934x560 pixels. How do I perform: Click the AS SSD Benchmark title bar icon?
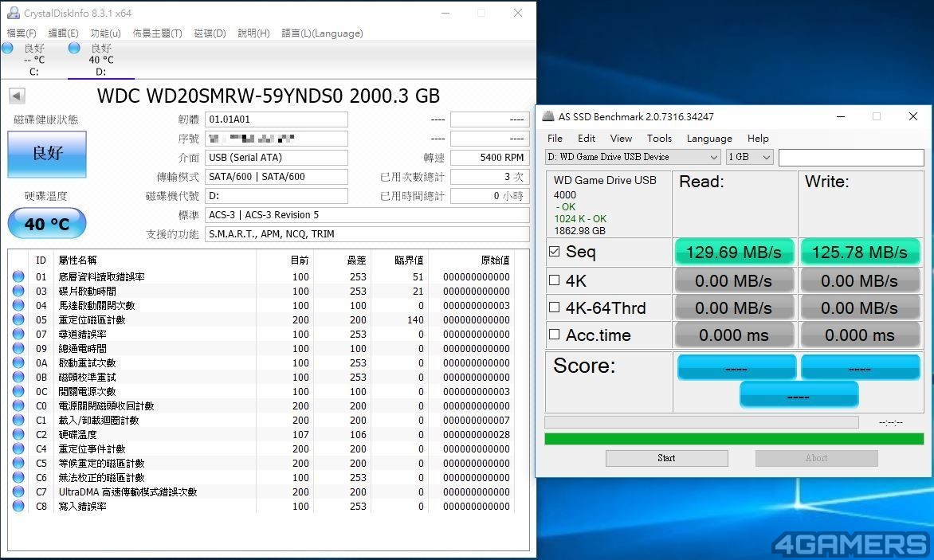tap(548, 116)
